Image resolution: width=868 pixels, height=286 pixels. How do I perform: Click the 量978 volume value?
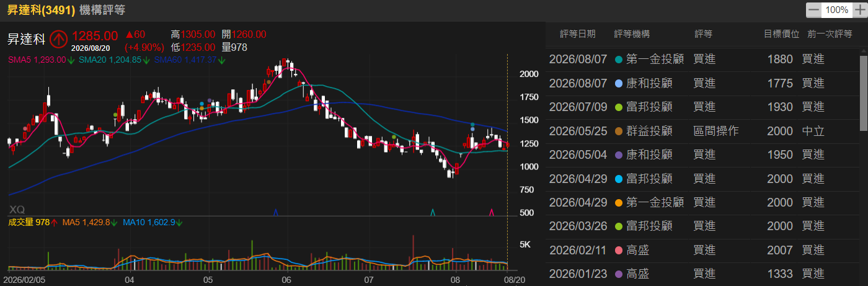point(234,47)
